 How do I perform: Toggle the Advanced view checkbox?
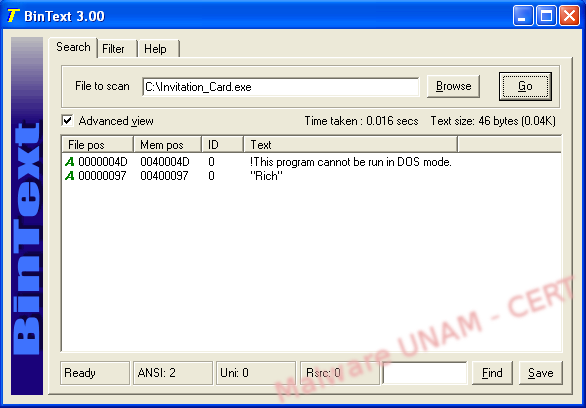[x=67, y=121]
